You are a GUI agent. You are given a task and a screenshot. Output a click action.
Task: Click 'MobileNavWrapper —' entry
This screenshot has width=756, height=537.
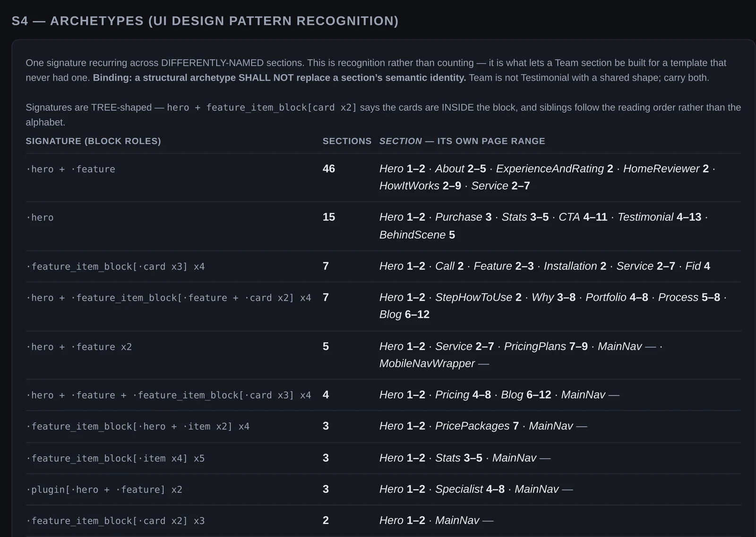click(x=434, y=363)
